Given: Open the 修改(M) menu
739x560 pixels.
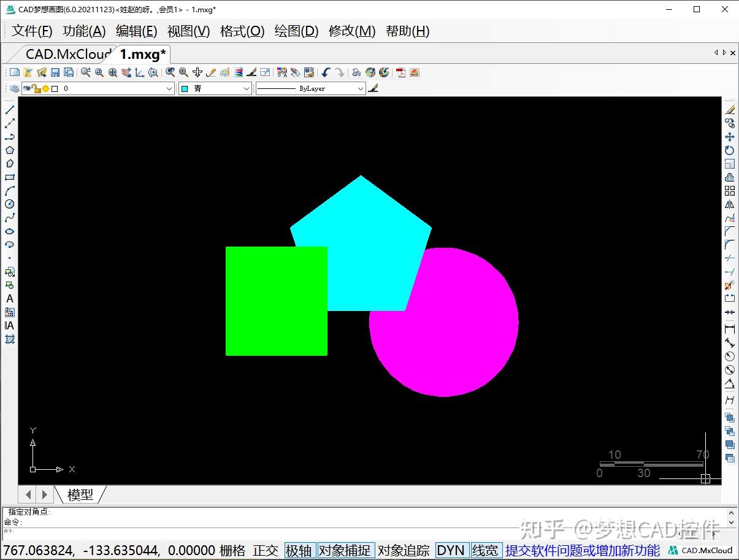Looking at the screenshot, I should click(351, 31).
